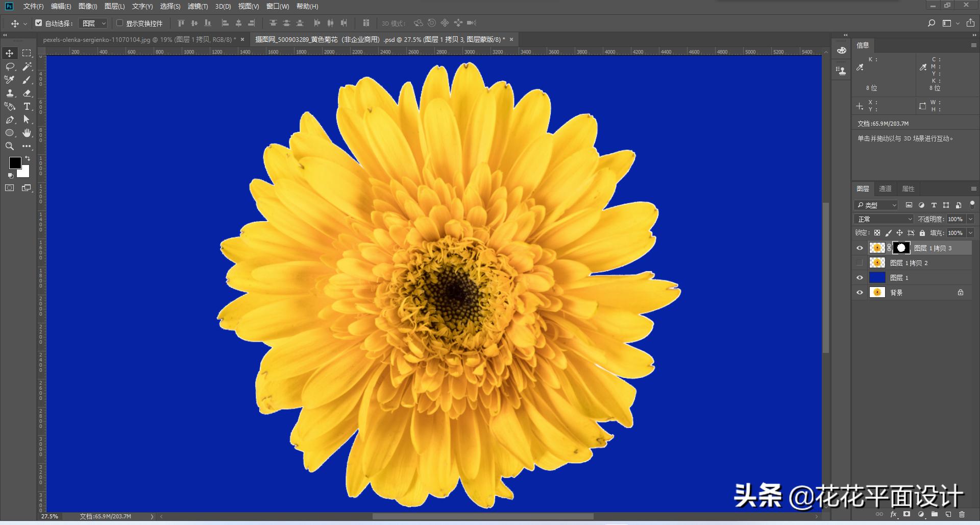Select the Lasso tool
The height and width of the screenshot is (525, 980).
(x=10, y=66)
